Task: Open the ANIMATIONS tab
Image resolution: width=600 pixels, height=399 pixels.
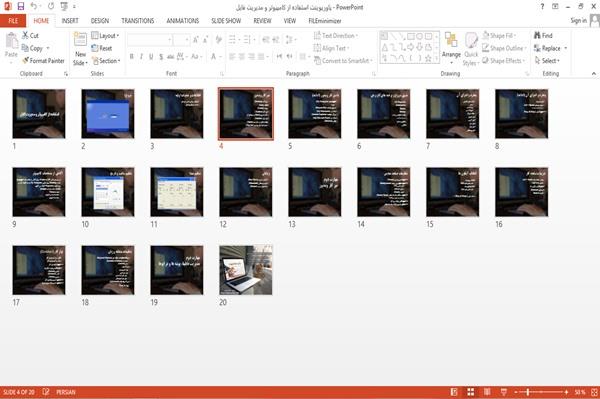Action: (x=183, y=21)
